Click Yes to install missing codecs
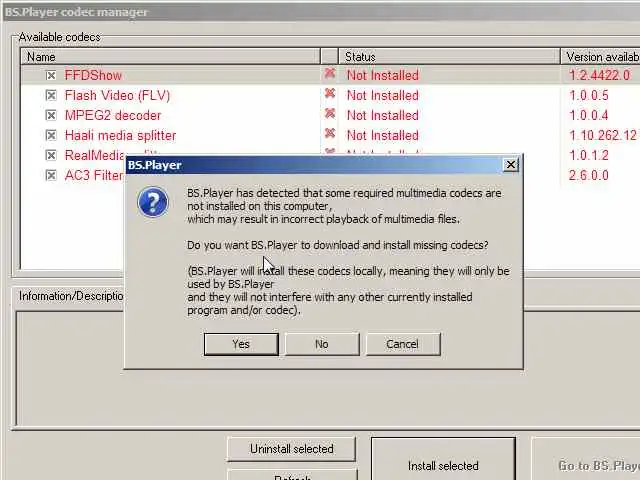This screenshot has height=480, width=640. pyautogui.click(x=241, y=344)
